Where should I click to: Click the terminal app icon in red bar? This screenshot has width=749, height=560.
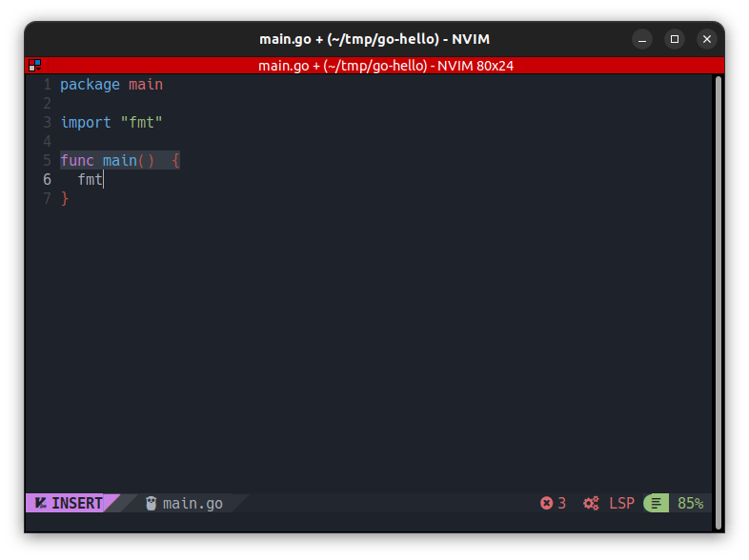[x=35, y=66]
